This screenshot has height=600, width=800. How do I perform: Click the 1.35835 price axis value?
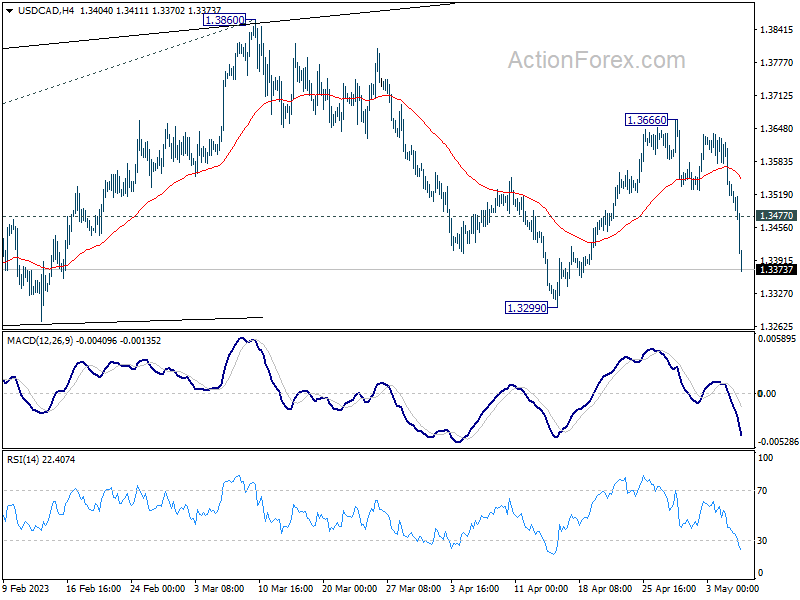point(777,162)
